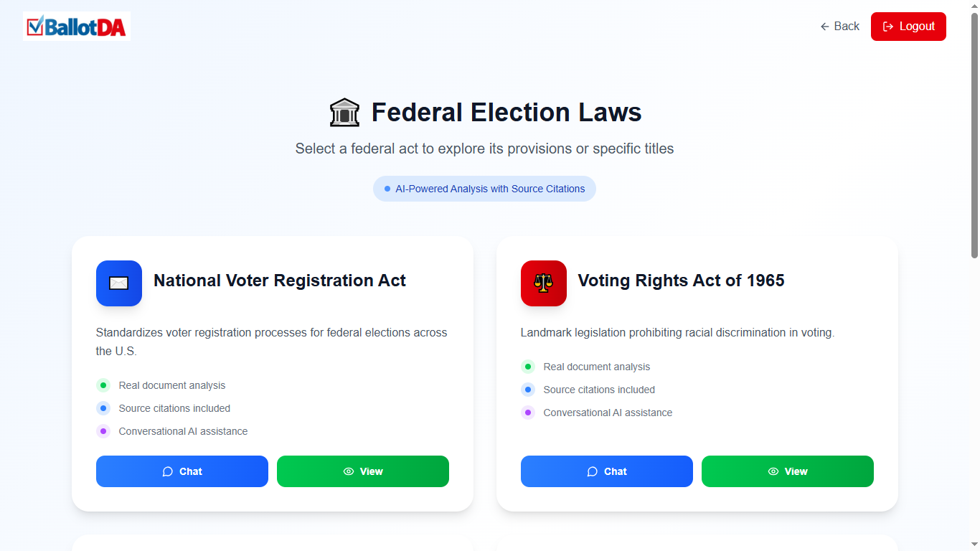Click chat bubble icon in Voting Rights Act card
Image resolution: width=980 pixels, height=551 pixels.
[593, 471]
